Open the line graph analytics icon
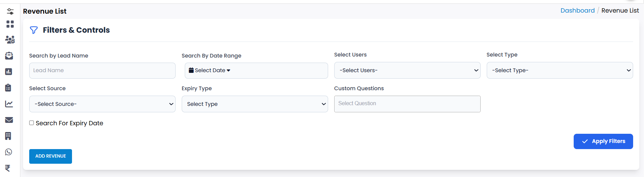Viewport: 644px width, 177px height. [x=9, y=104]
